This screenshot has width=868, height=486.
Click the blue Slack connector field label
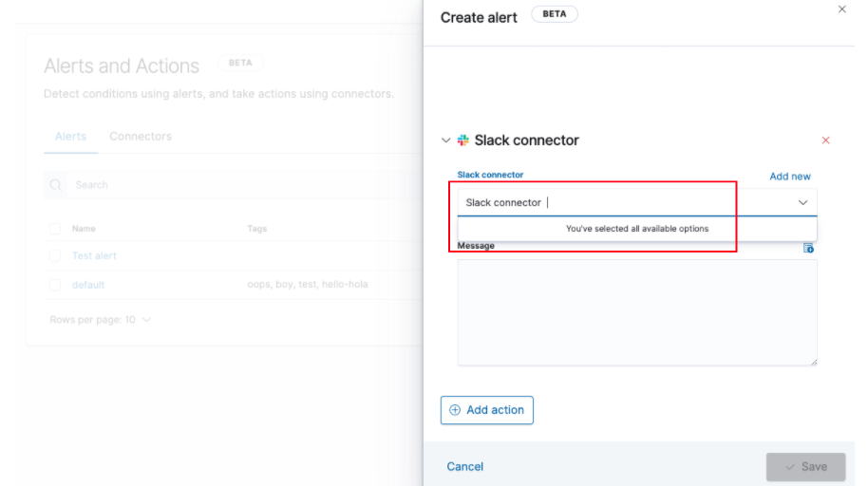[490, 175]
